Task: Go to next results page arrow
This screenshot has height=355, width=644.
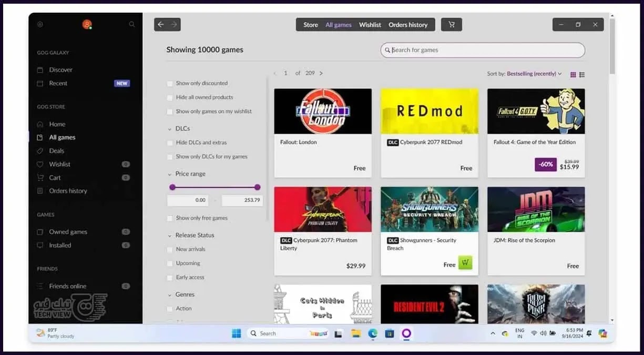Action: (321, 74)
